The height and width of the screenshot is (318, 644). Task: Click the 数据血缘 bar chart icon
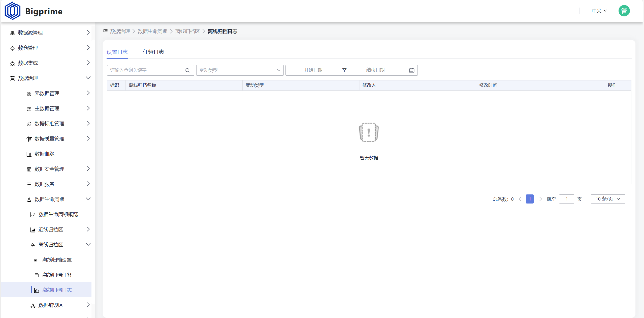pos(29,154)
